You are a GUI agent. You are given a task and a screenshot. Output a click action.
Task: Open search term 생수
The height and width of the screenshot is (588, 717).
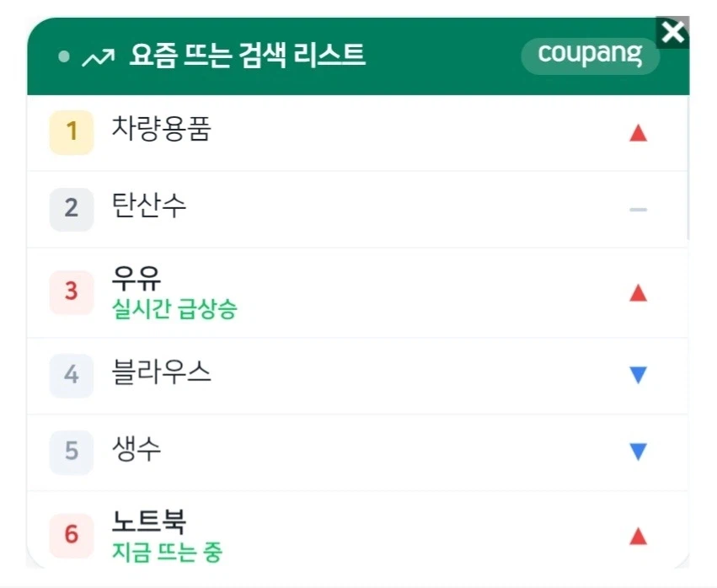pos(136,448)
